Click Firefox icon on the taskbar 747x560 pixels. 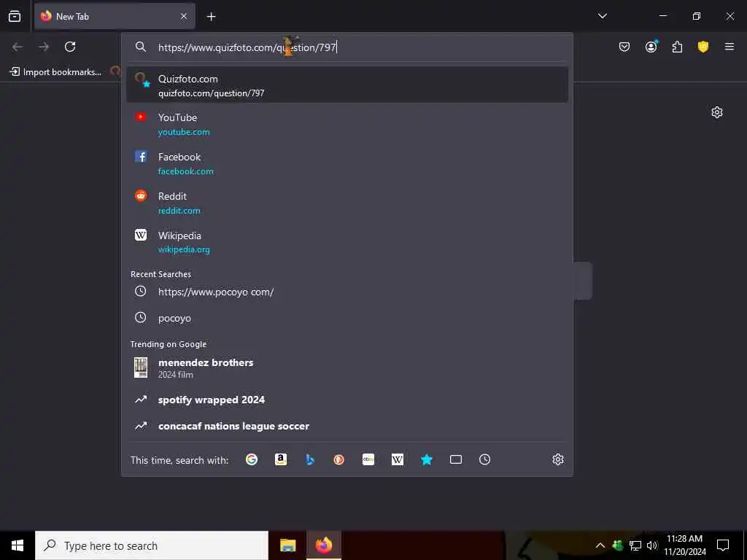(x=324, y=545)
